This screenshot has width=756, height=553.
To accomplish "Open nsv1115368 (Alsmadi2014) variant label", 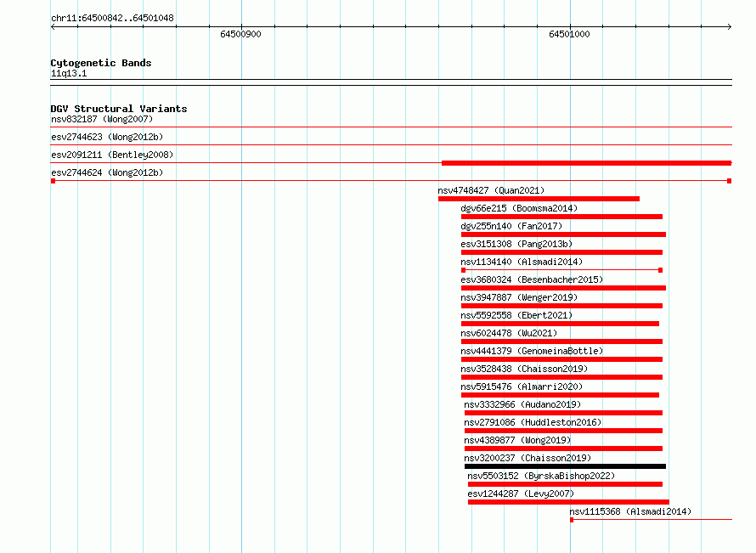I will pyautogui.click(x=630, y=511).
